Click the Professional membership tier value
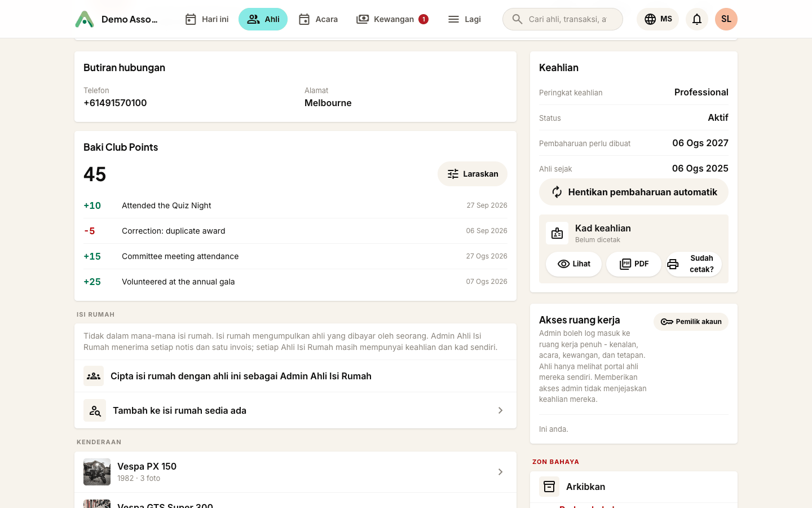The image size is (812, 508). [x=701, y=92]
